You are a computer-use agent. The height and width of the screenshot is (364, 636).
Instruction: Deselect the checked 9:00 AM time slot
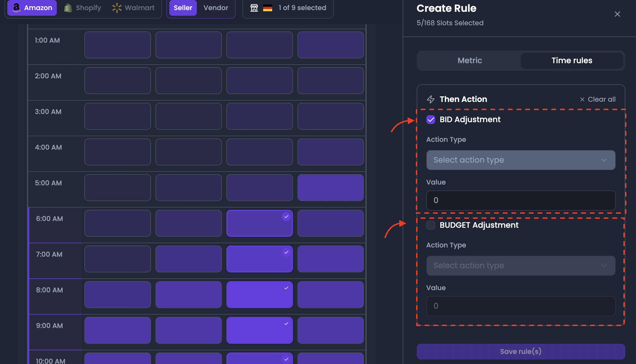pyautogui.click(x=260, y=330)
